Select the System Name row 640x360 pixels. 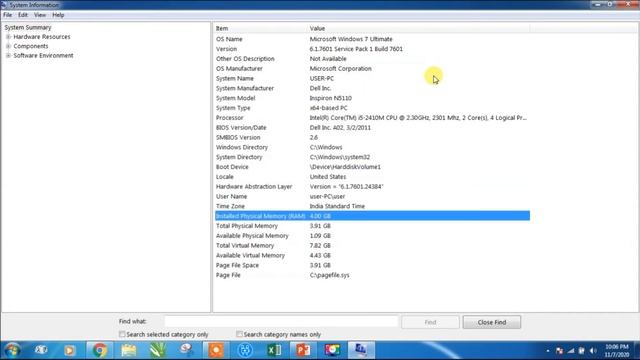tap(372, 78)
